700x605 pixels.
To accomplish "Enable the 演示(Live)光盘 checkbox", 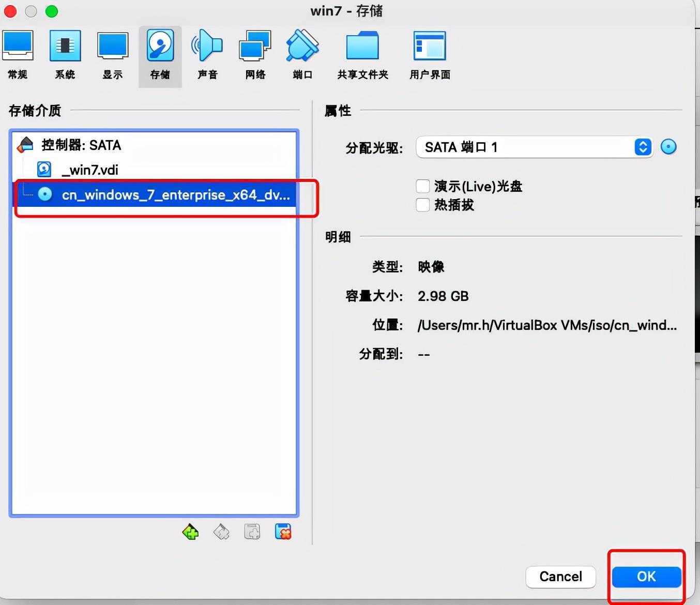I will 423,186.
